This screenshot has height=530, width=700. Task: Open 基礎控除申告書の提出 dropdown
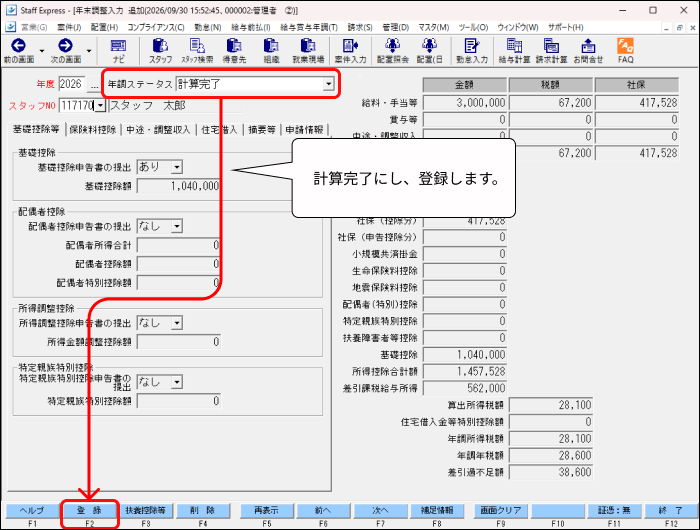coord(177,167)
